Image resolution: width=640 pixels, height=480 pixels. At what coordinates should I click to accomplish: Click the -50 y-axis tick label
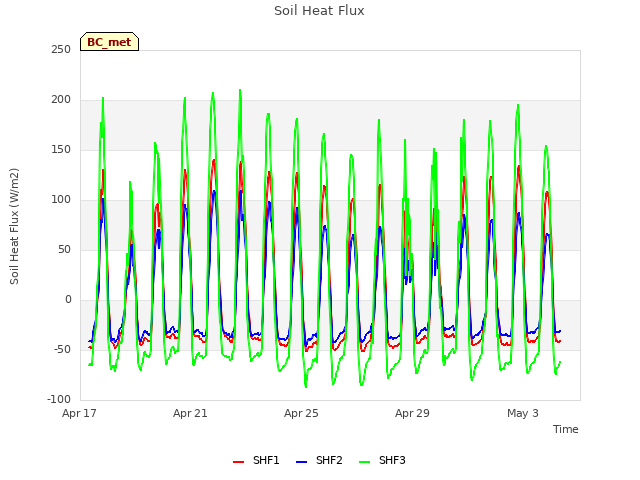tap(62, 350)
